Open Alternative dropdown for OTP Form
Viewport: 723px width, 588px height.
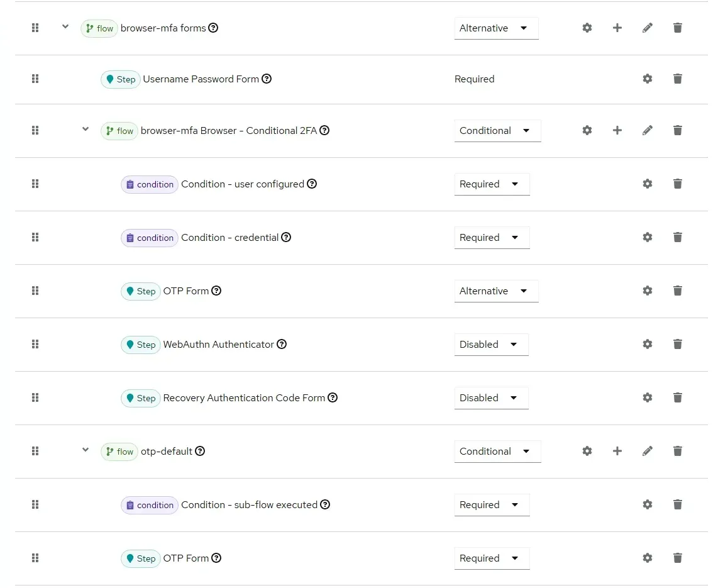pyautogui.click(x=496, y=291)
